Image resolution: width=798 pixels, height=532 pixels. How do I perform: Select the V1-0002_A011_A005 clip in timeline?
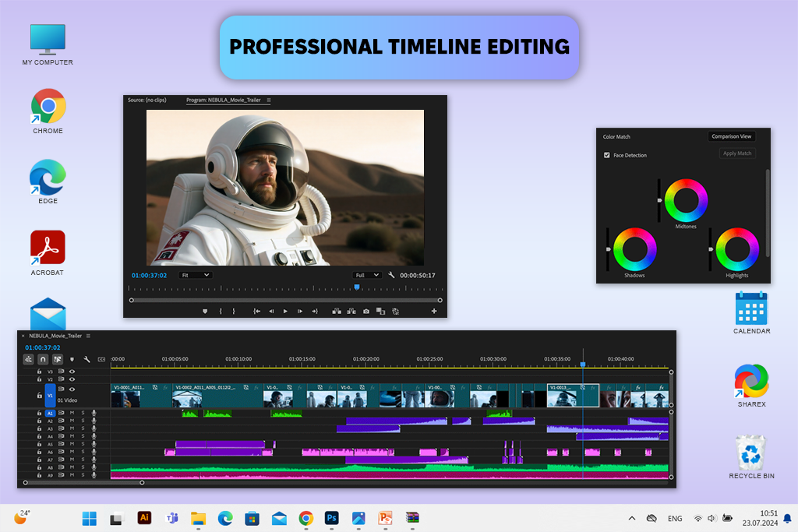coord(217,396)
